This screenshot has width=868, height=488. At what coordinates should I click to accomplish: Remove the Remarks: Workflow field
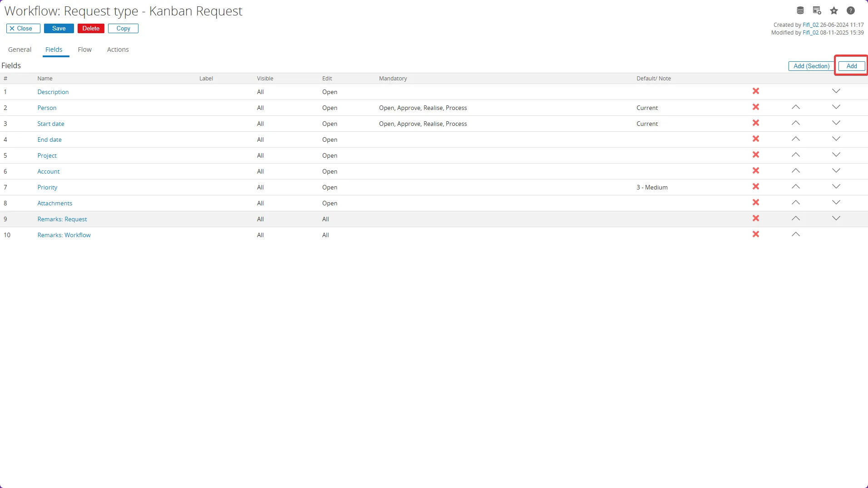click(x=756, y=234)
